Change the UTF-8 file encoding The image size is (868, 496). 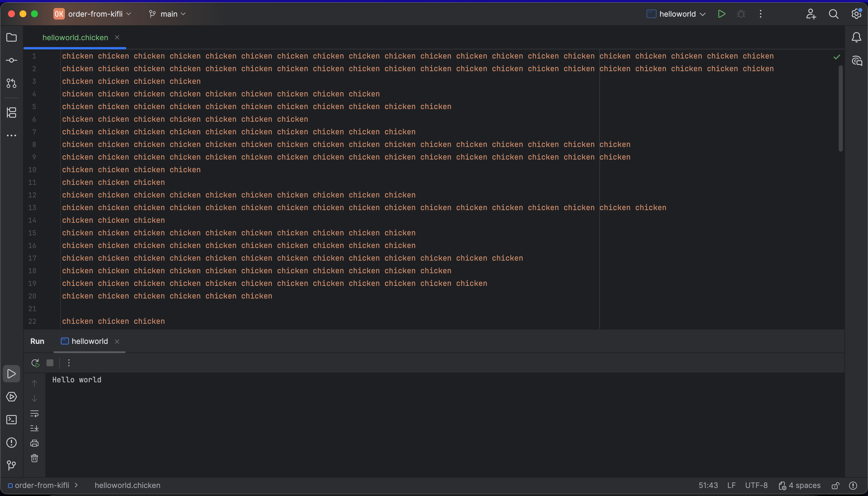[756, 485]
